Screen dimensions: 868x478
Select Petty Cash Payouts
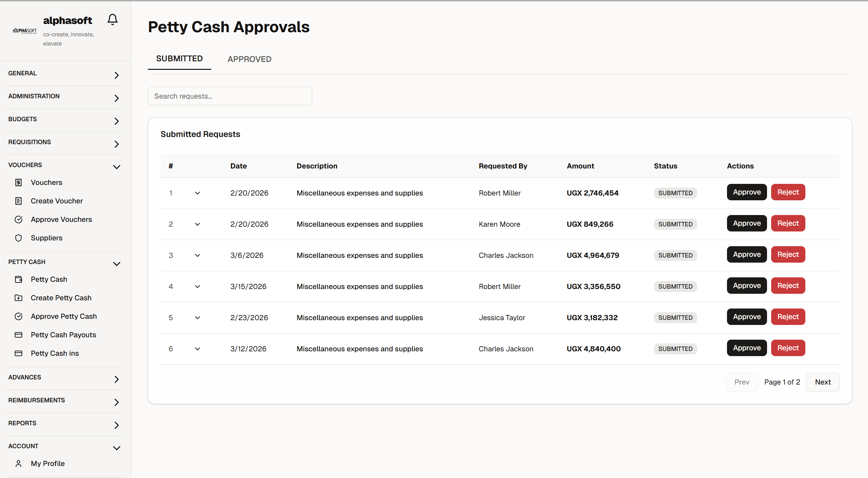pyautogui.click(x=63, y=335)
